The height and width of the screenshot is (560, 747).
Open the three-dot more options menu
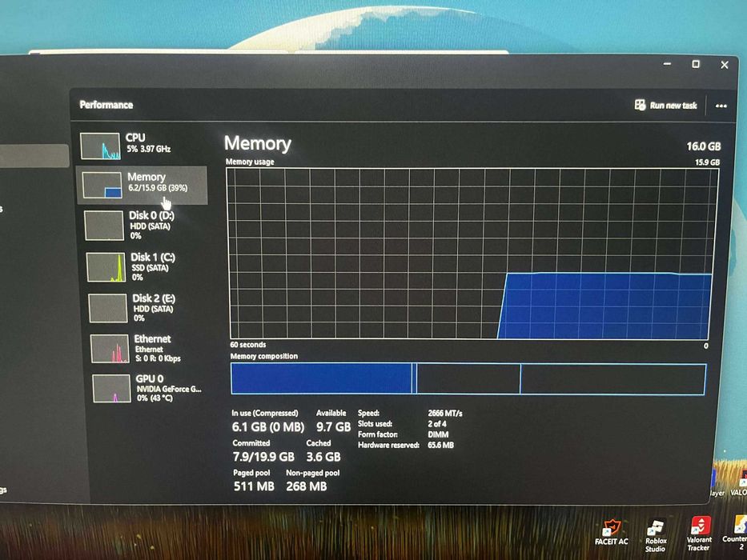721,106
